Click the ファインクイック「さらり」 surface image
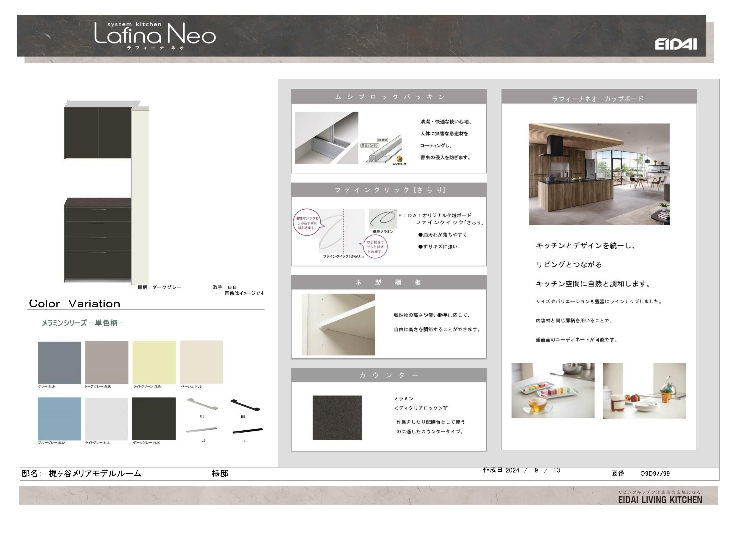 (342, 231)
